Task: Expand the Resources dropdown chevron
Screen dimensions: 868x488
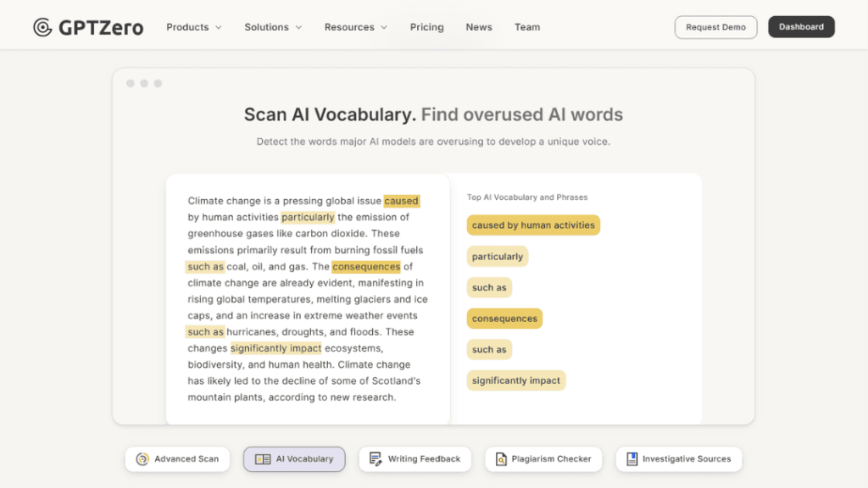Action: (384, 27)
